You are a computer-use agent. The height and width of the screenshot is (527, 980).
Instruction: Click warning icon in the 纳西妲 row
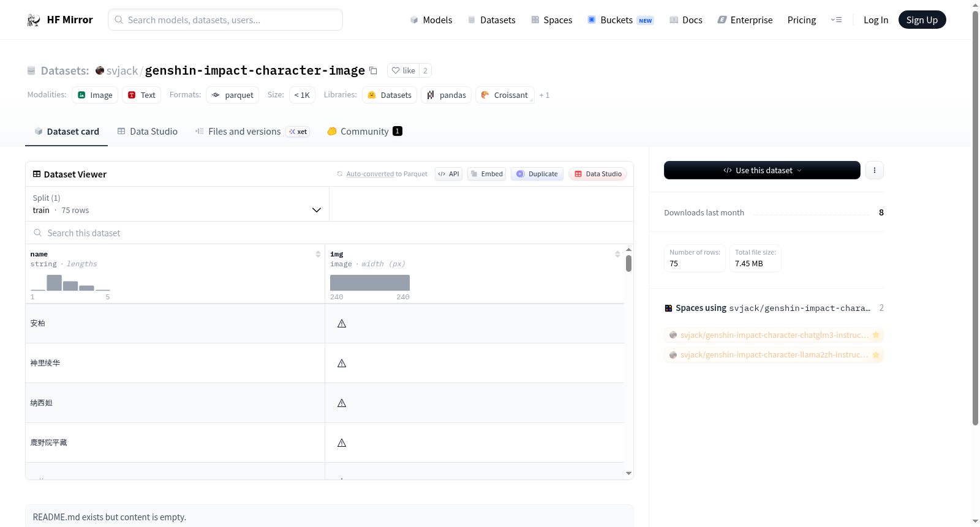click(342, 403)
